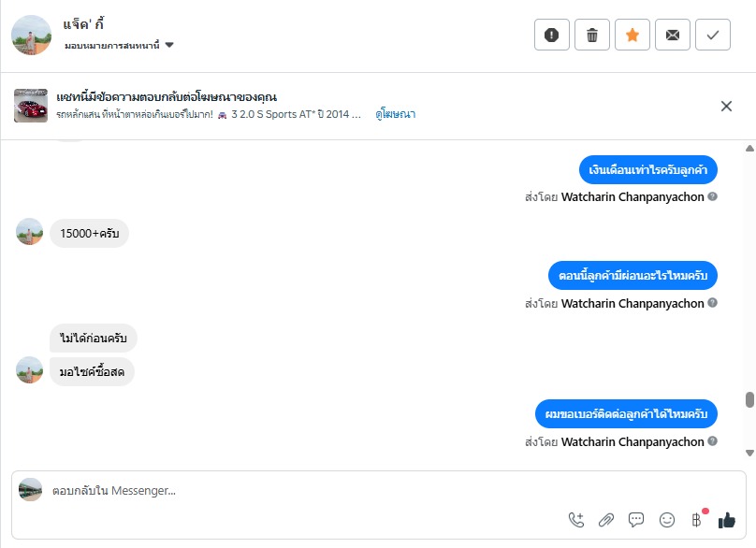Open the ดูโฆษณา link
The height and width of the screenshot is (548, 756).
point(395,114)
